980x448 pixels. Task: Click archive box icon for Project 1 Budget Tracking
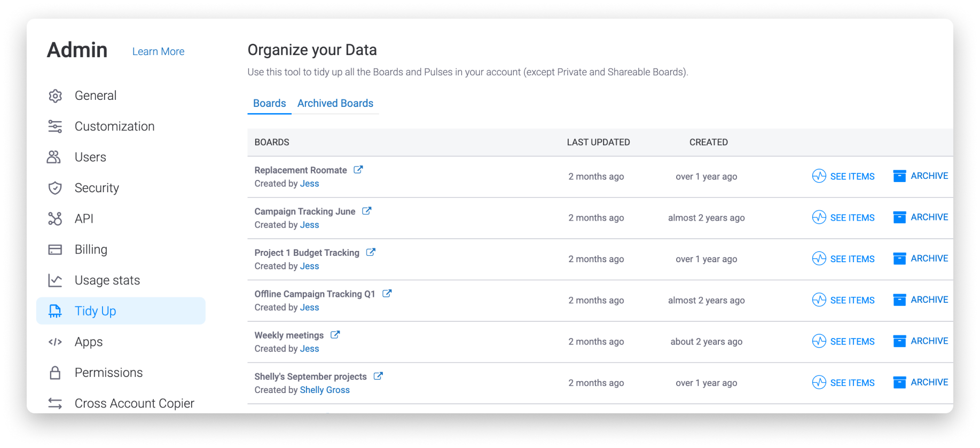(899, 258)
